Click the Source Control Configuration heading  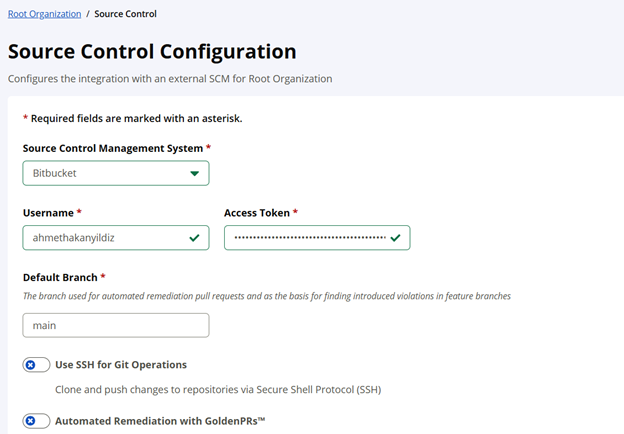tap(152, 52)
